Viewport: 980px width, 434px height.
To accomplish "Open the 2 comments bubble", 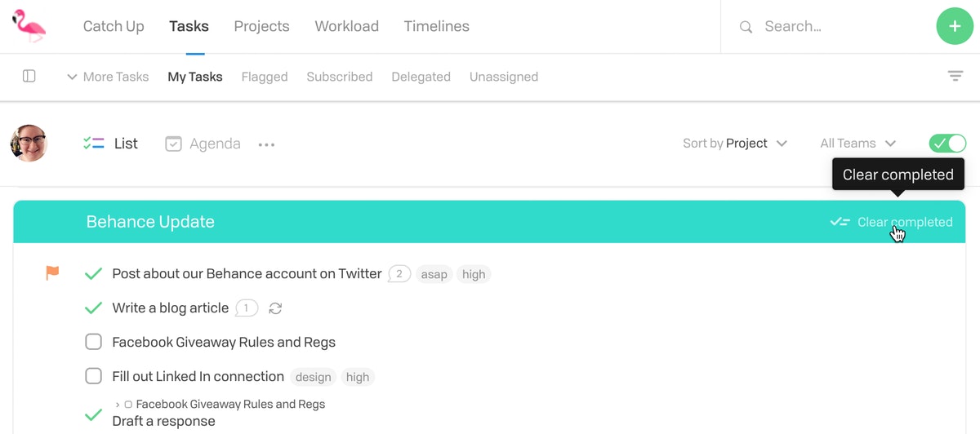I will (399, 274).
